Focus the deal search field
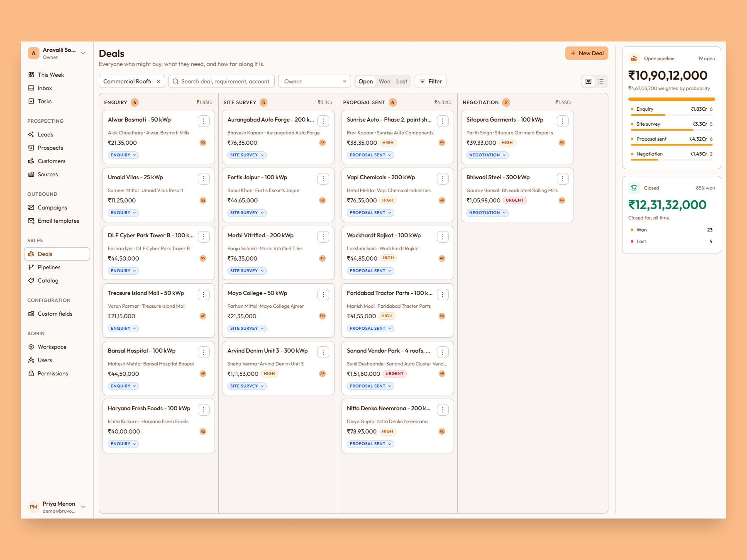The width and height of the screenshot is (747, 560). coord(222,81)
